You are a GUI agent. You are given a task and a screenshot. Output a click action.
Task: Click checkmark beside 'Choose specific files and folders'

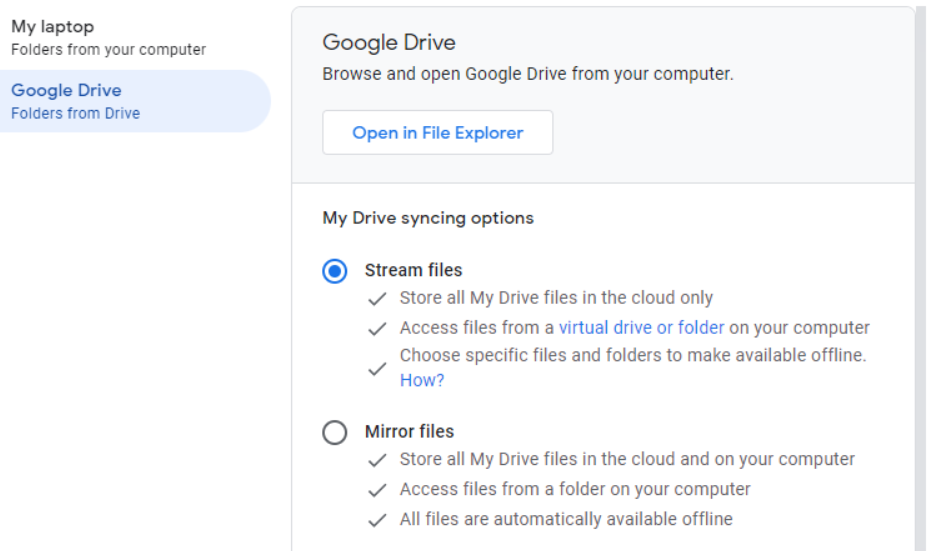tap(377, 369)
